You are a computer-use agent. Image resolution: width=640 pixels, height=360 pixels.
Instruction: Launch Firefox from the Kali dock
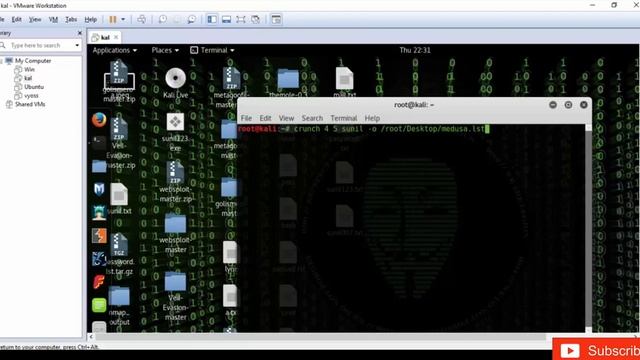pyautogui.click(x=99, y=120)
